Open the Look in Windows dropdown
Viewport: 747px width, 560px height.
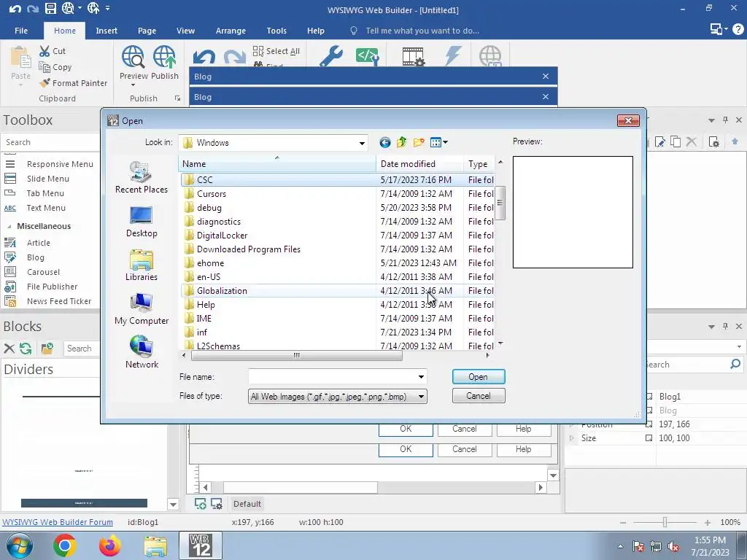click(362, 143)
